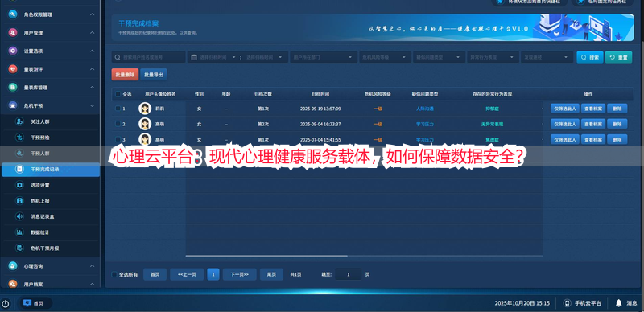Screen dimensions: 644x312
Task: Open the 发现途径 filter dropdown
Action: click(547, 57)
